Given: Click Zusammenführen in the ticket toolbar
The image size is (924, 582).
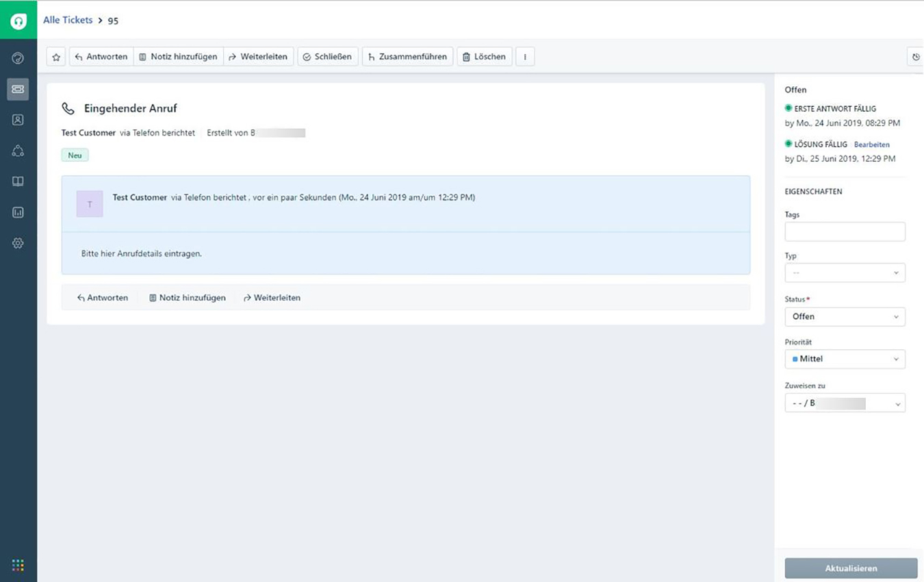Looking at the screenshot, I should click(x=407, y=56).
